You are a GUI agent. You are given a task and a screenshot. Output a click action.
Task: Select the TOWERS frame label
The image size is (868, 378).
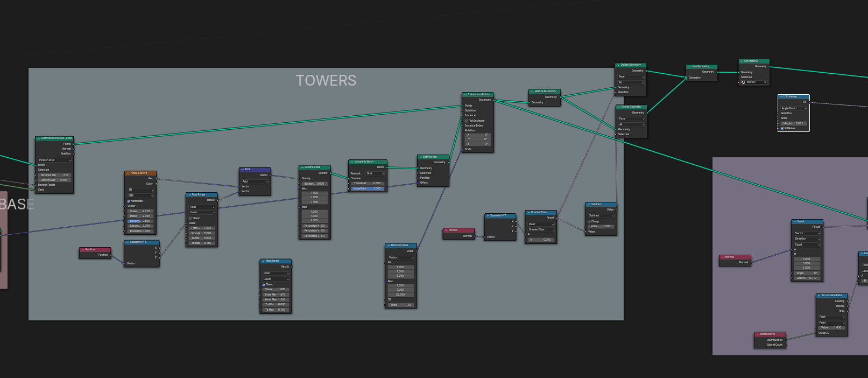point(326,81)
